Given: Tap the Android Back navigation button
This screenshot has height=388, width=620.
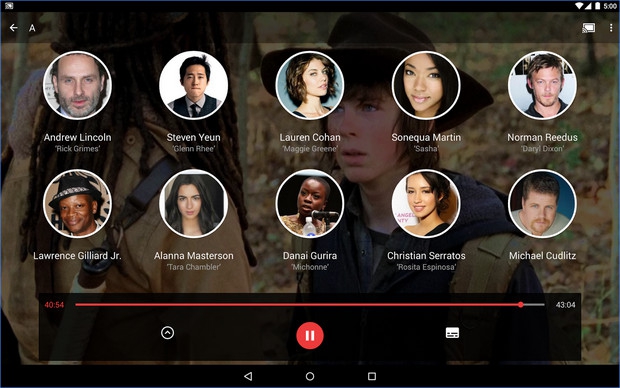Looking at the screenshot, I should pos(248,376).
